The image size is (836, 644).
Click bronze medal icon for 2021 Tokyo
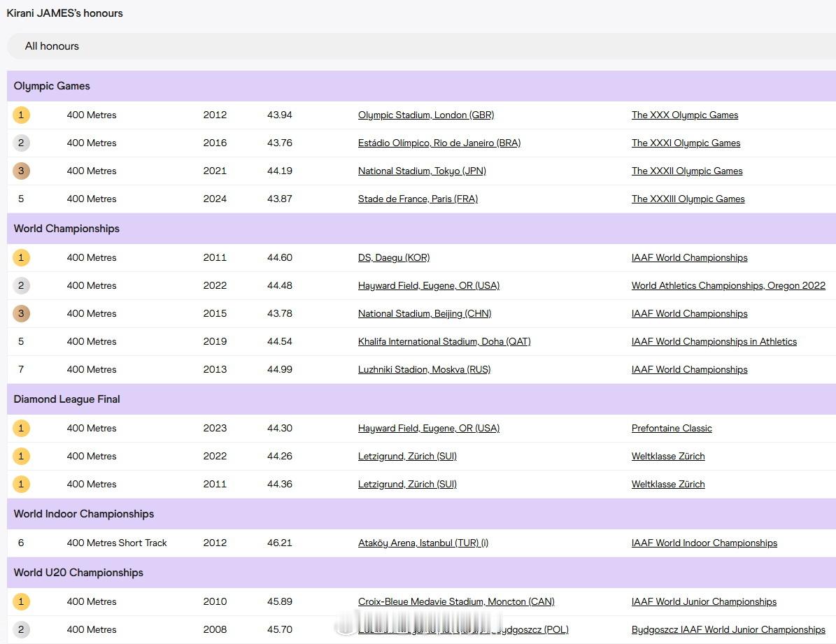click(x=21, y=171)
